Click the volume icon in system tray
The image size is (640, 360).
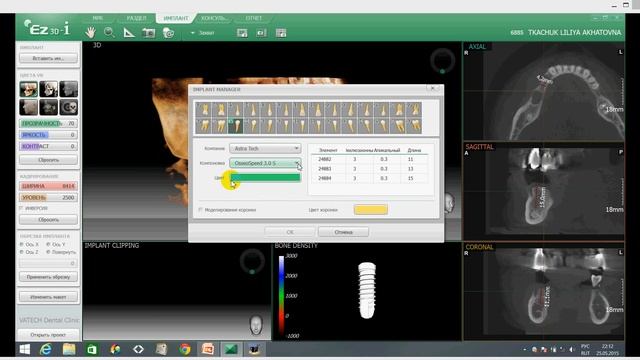(571, 349)
